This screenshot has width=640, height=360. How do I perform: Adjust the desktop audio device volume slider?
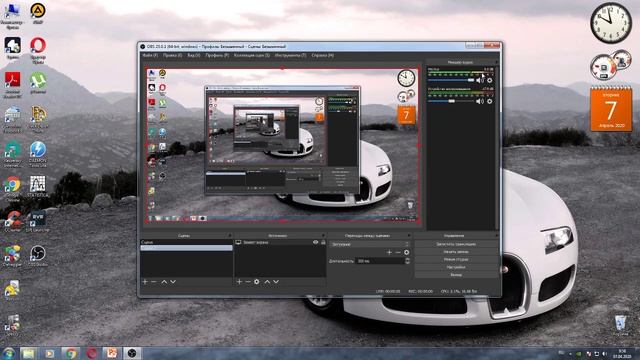[x=451, y=101]
